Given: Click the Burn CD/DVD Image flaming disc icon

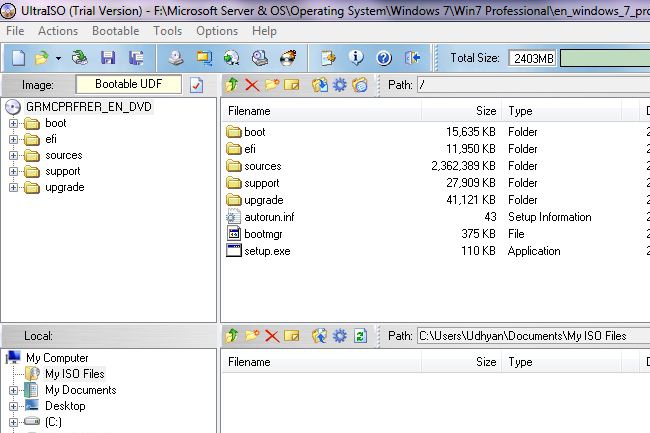Looking at the screenshot, I should pos(288,58).
